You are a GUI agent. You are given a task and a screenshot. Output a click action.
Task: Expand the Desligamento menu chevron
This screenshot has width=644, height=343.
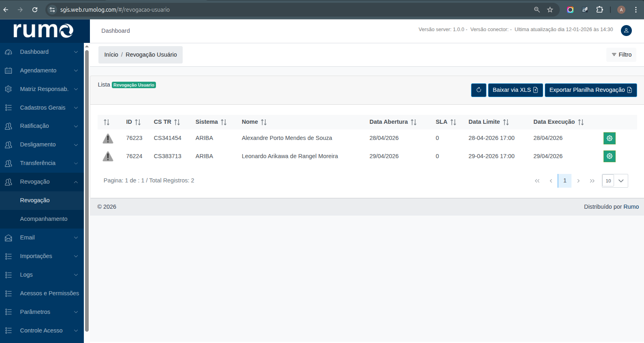click(76, 145)
